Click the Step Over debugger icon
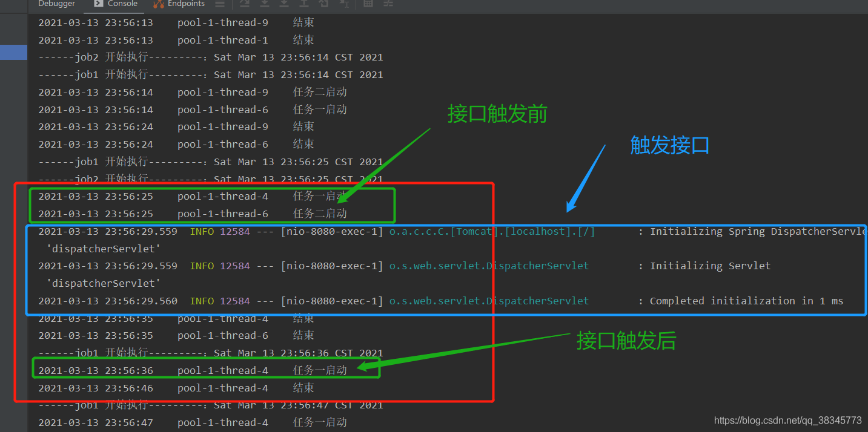This screenshot has width=868, height=432. click(244, 4)
